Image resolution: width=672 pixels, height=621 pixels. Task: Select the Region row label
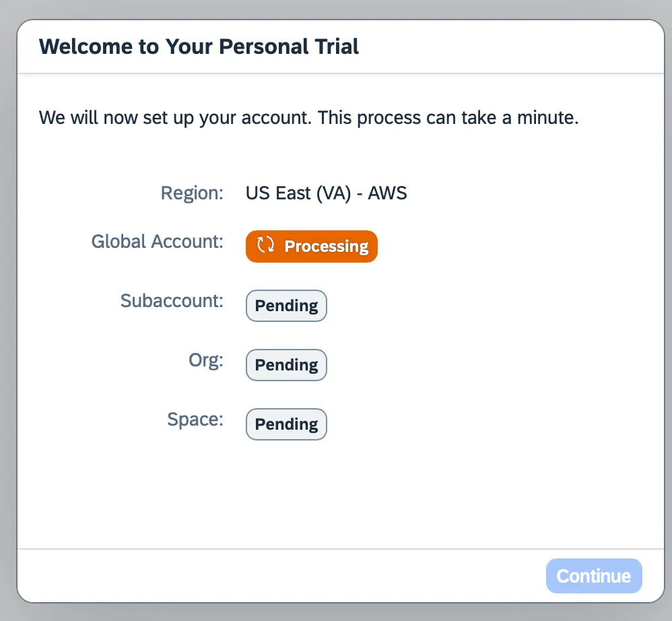coord(192,193)
